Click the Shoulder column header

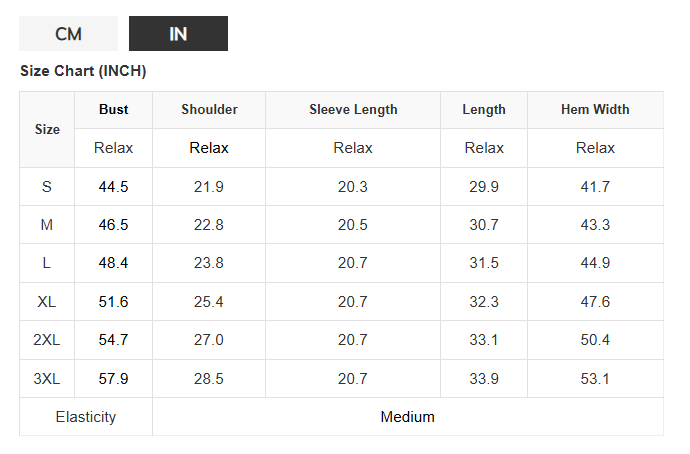coord(209,110)
